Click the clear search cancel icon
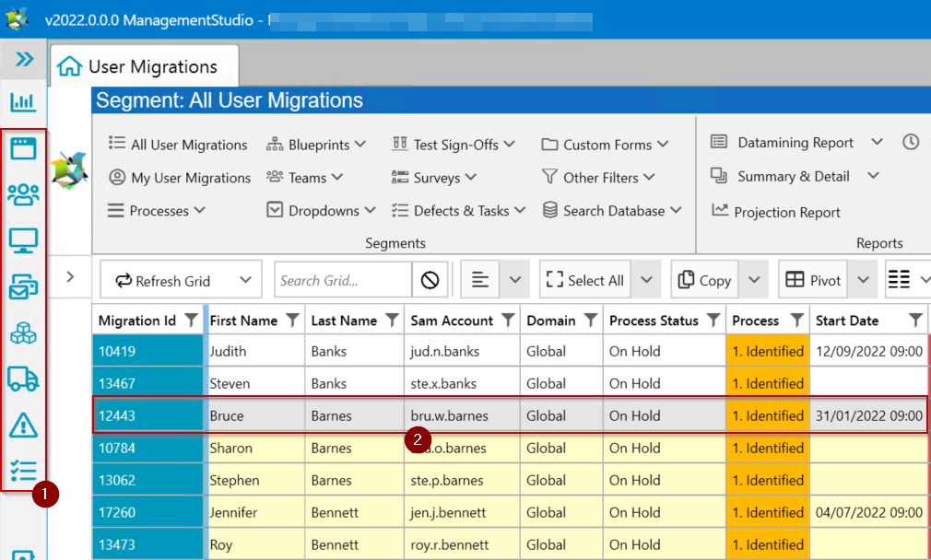Screen dimensions: 931x560 [x=430, y=278]
